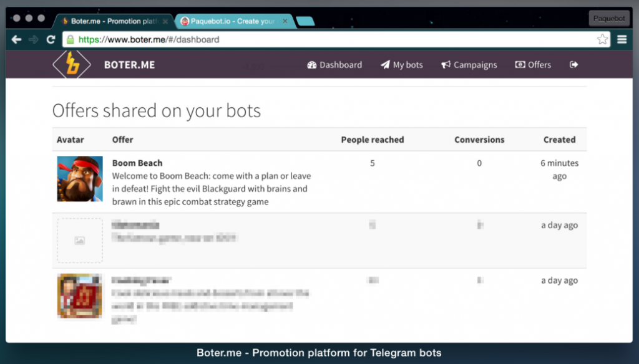Click the browser forward arrow
Viewport: 639px width, 364px height.
point(34,39)
